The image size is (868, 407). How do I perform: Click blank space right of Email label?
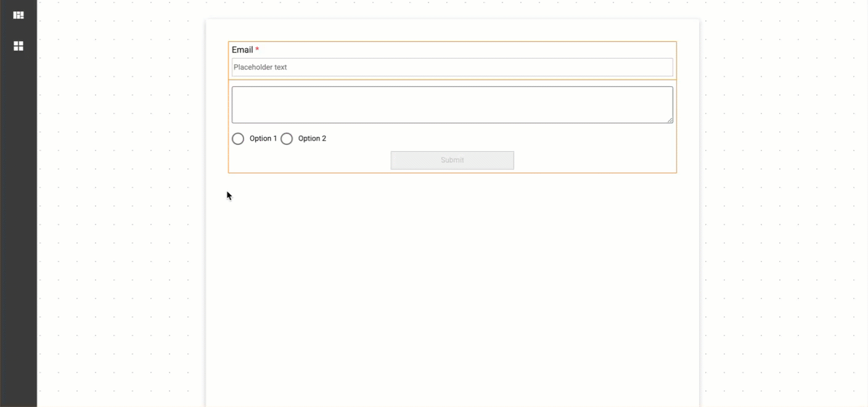point(462,50)
